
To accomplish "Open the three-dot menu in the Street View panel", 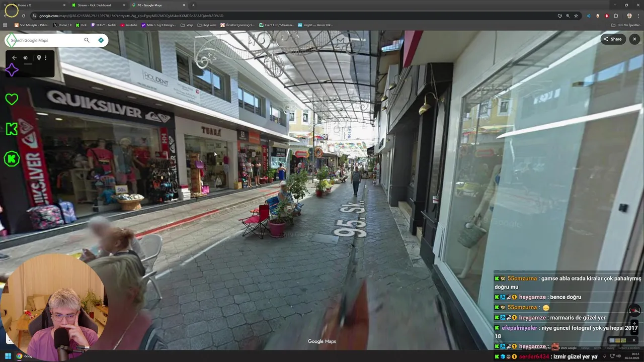I will tap(45, 58).
